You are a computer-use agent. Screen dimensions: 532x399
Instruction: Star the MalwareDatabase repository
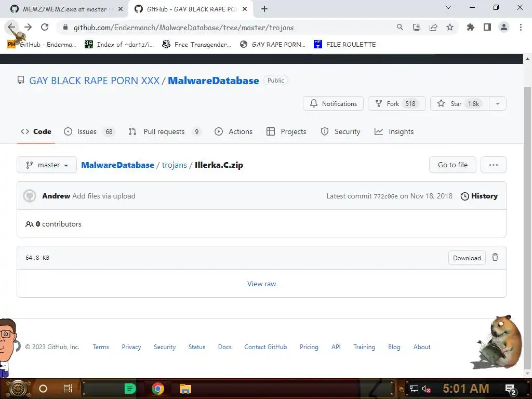pyautogui.click(x=460, y=104)
